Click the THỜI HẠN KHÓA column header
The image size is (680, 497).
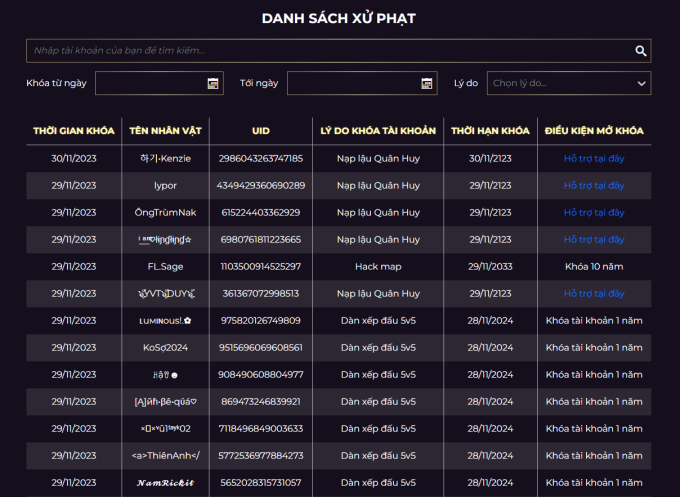489,131
